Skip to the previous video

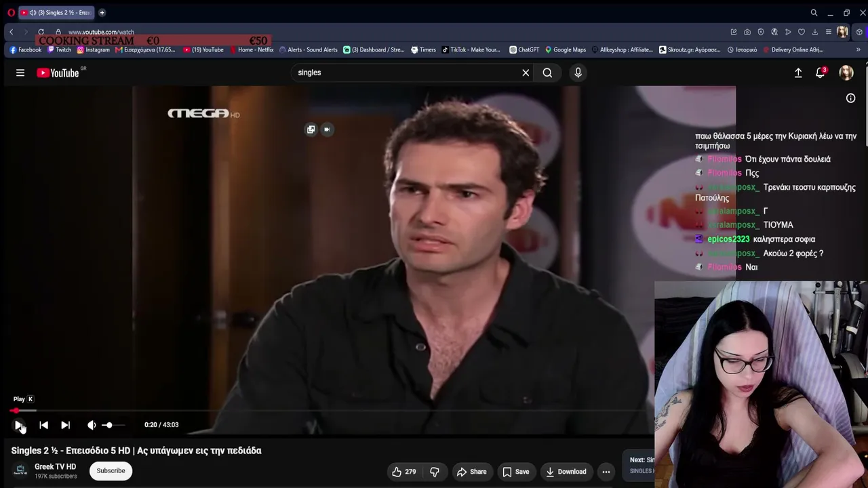43,425
